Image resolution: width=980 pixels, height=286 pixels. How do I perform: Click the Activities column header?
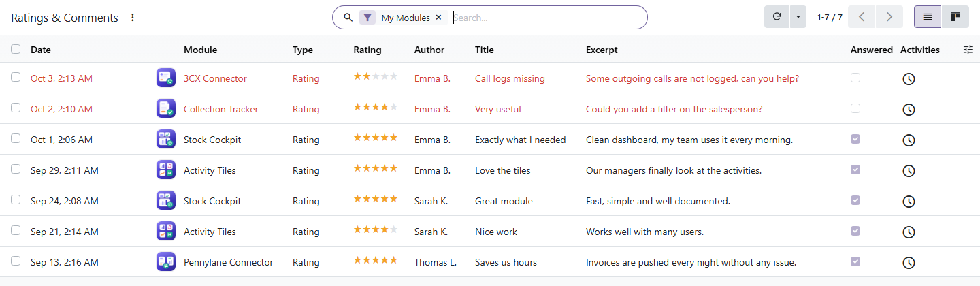click(x=920, y=50)
